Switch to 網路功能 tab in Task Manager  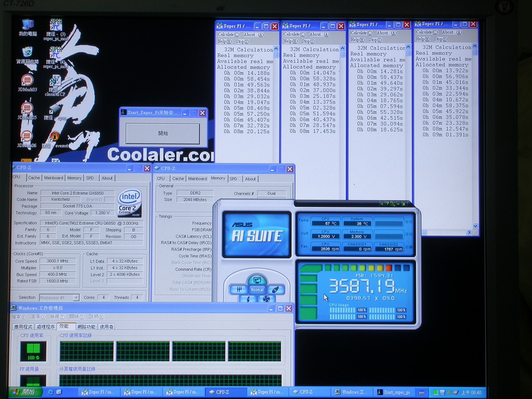(86, 327)
